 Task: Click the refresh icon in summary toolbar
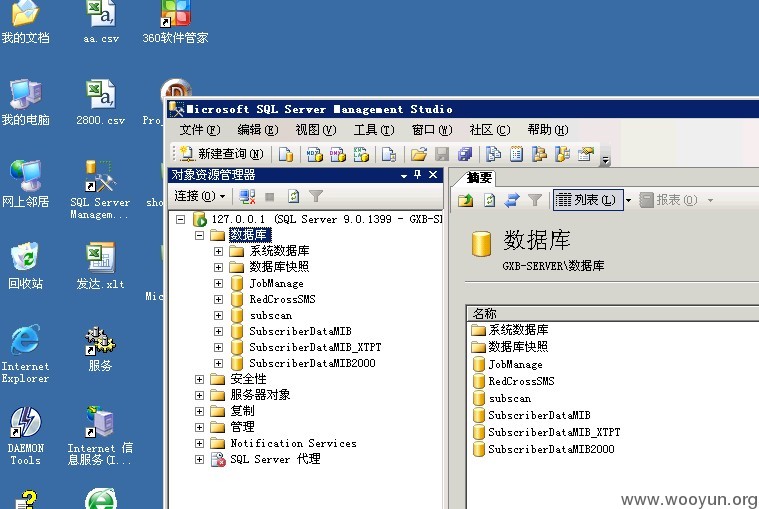(x=489, y=200)
